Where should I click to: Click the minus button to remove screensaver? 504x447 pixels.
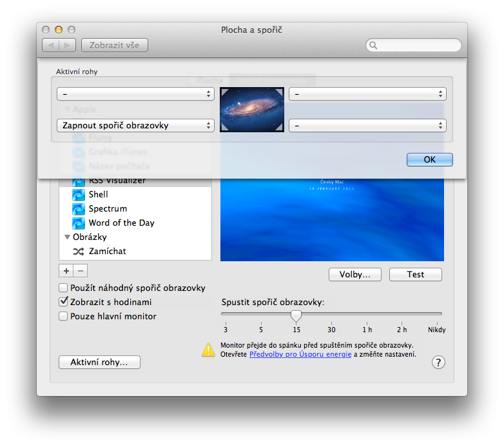[80, 271]
